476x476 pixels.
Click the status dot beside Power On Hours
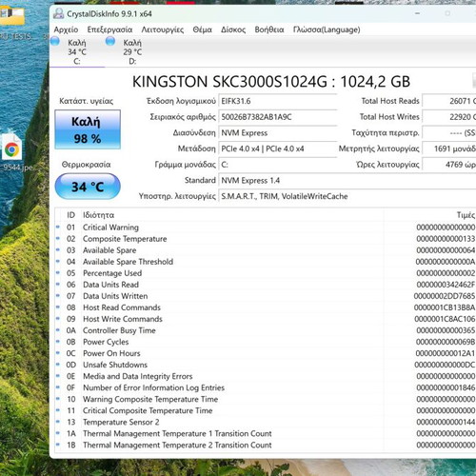click(58, 352)
